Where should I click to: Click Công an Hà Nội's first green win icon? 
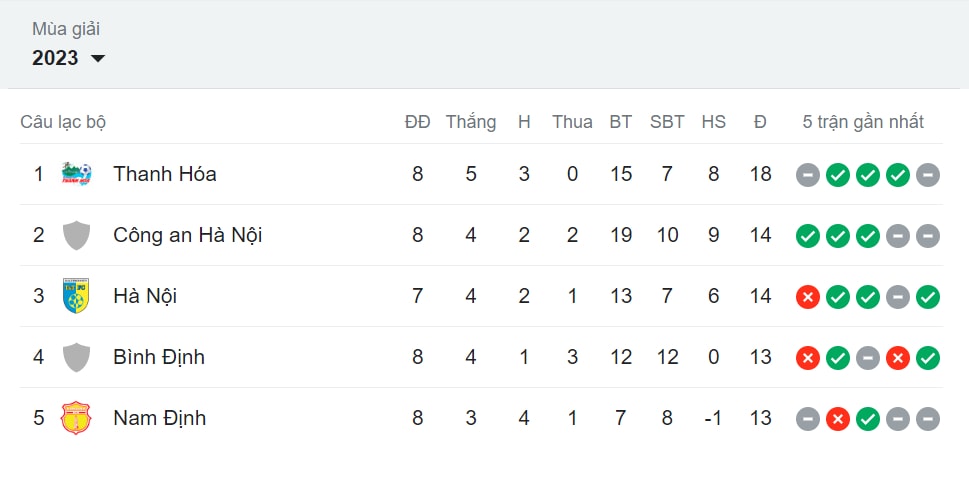click(808, 235)
